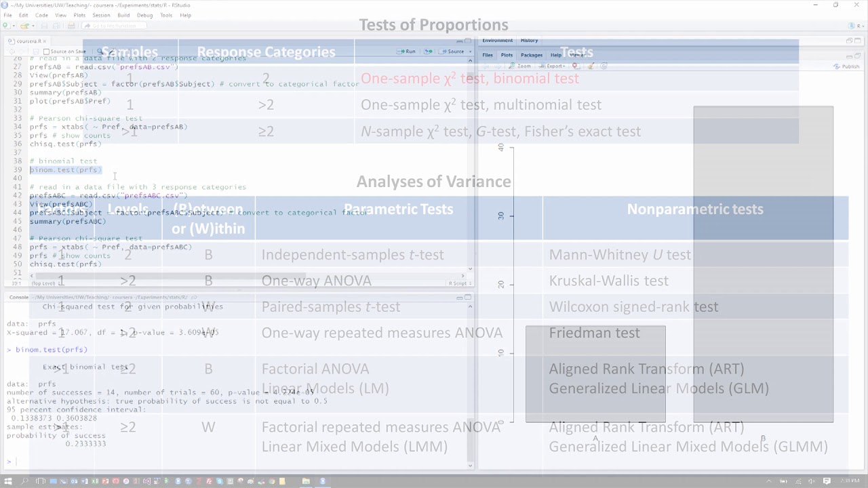Viewport: 868px width, 488px height.
Task: Click the Publish button in Plots pane
Action: point(846,66)
